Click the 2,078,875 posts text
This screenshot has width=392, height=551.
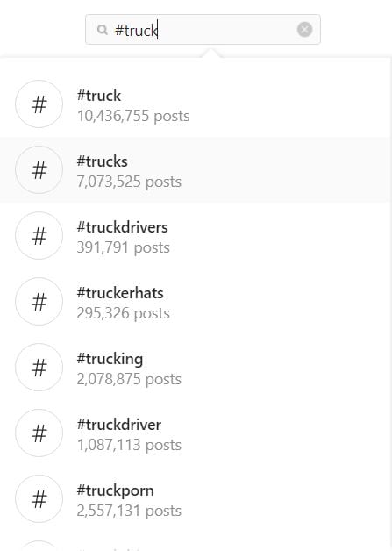pyautogui.click(x=129, y=379)
